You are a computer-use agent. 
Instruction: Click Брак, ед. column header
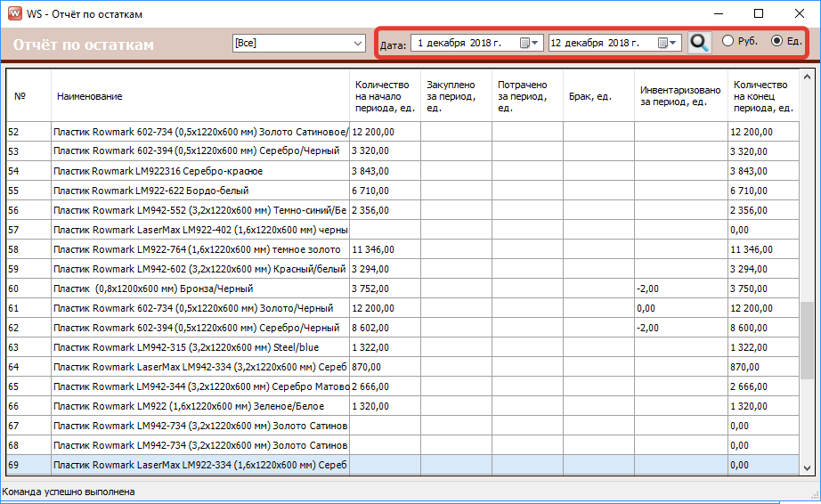(598, 96)
